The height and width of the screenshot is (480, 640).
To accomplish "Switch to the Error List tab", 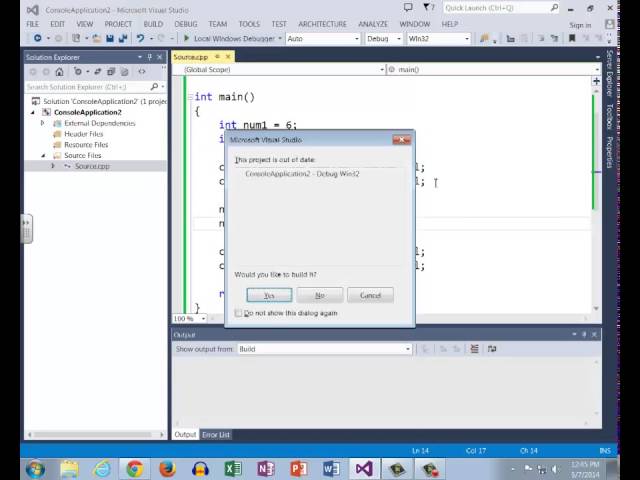I will (x=216, y=435).
